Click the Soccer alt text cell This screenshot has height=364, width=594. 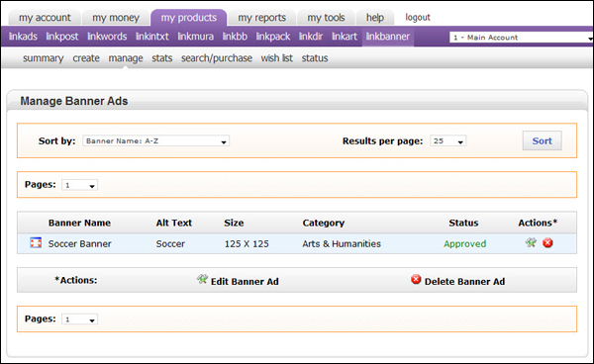click(x=170, y=243)
